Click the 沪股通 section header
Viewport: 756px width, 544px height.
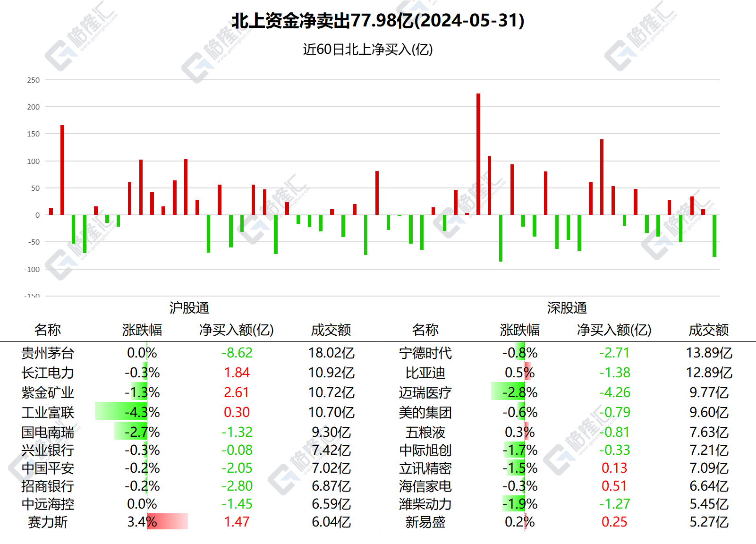click(189, 308)
